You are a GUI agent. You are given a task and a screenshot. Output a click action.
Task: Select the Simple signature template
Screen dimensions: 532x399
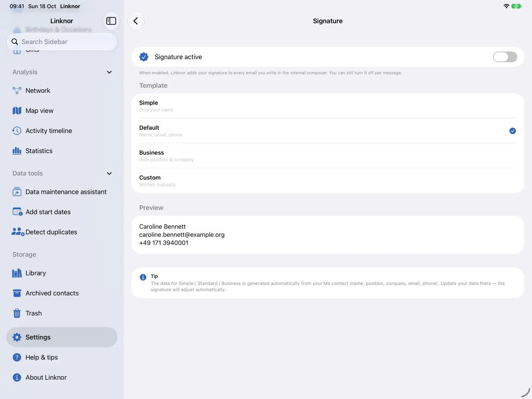tap(328, 106)
